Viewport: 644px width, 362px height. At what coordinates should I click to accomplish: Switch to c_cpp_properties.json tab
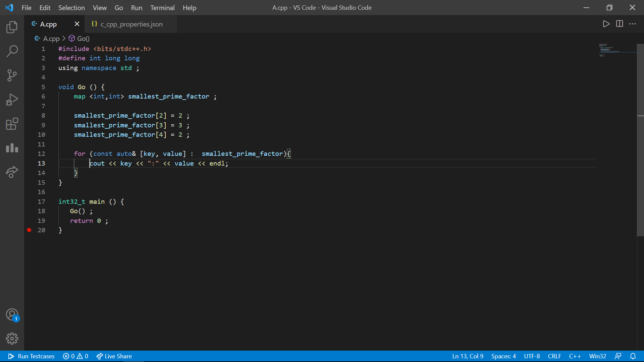tap(131, 24)
